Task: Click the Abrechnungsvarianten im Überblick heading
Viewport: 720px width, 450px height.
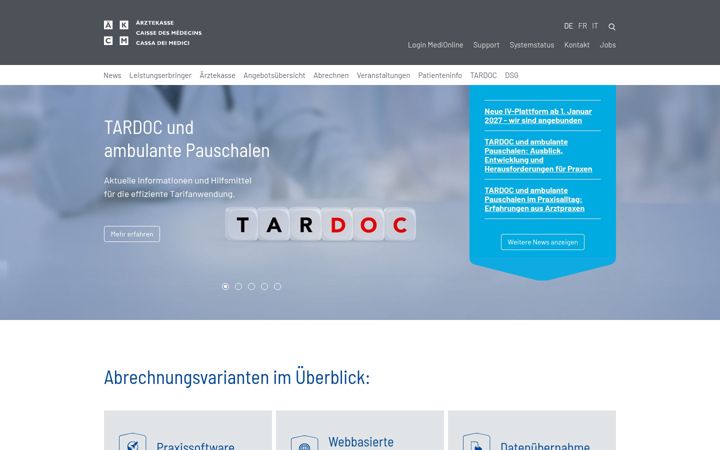Action: click(x=237, y=377)
